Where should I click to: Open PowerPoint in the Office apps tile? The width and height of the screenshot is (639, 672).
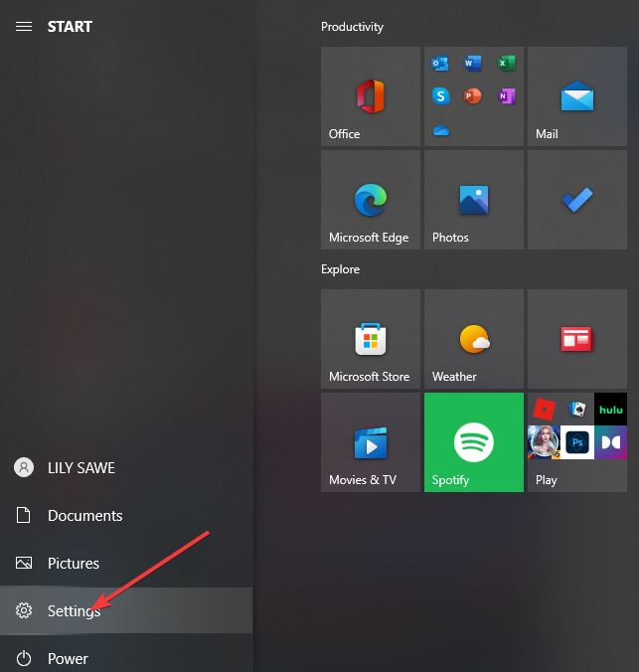point(472,96)
